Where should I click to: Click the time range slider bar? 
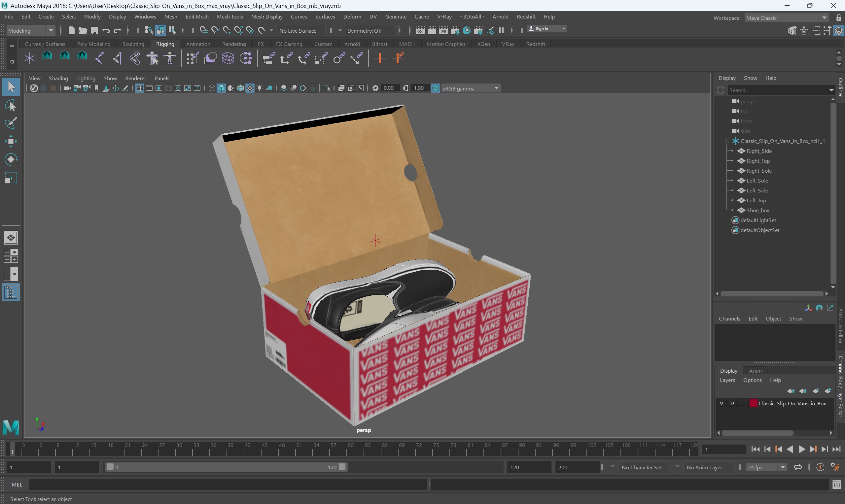(x=226, y=467)
